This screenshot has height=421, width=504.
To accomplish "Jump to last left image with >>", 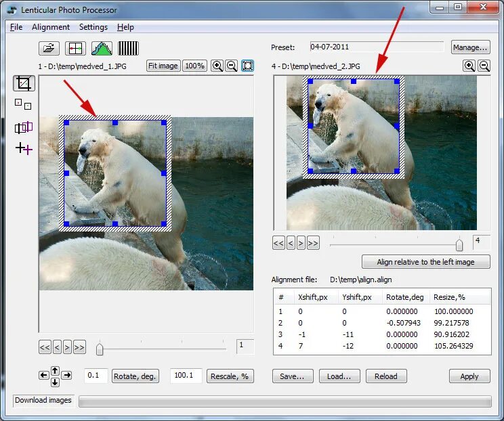I will click(79, 347).
